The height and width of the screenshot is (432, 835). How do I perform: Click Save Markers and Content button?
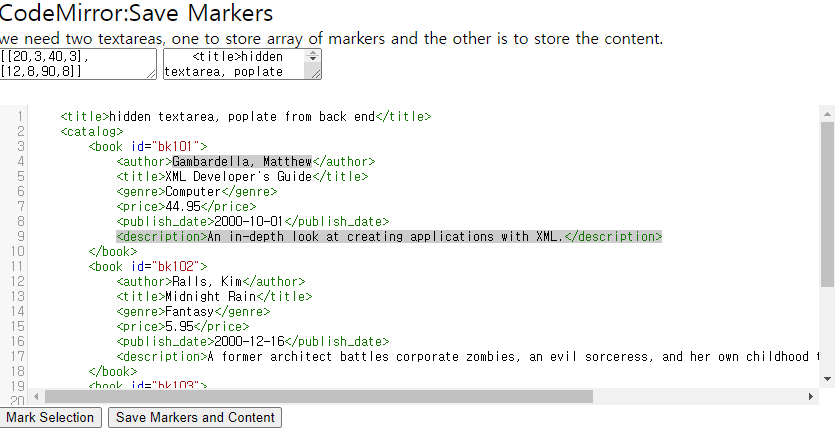(195, 417)
